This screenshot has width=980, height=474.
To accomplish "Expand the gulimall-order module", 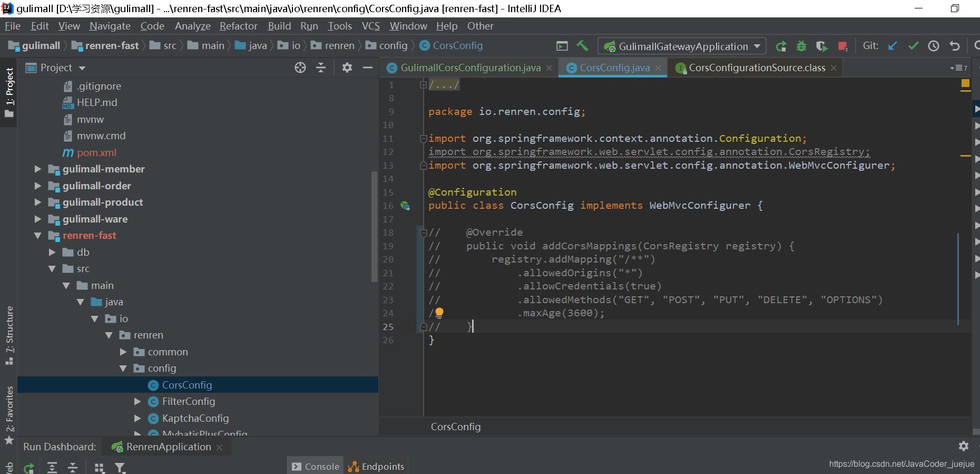I will click(38, 186).
